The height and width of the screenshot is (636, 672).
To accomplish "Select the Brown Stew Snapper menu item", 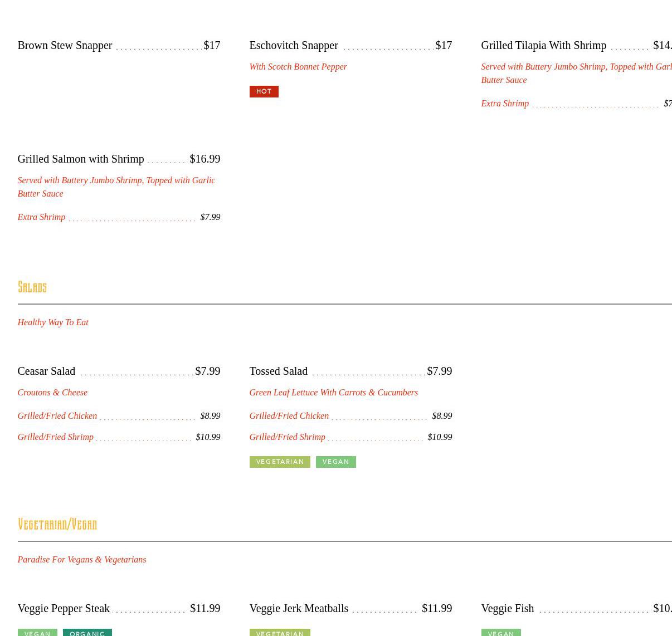I will 65,45.
